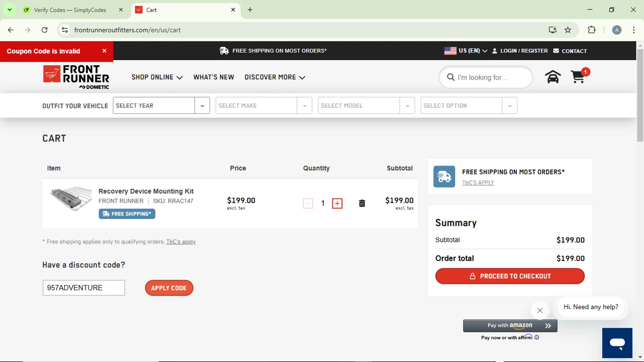Click the search magnifier icon
This screenshot has width=644, height=362.
point(450,77)
